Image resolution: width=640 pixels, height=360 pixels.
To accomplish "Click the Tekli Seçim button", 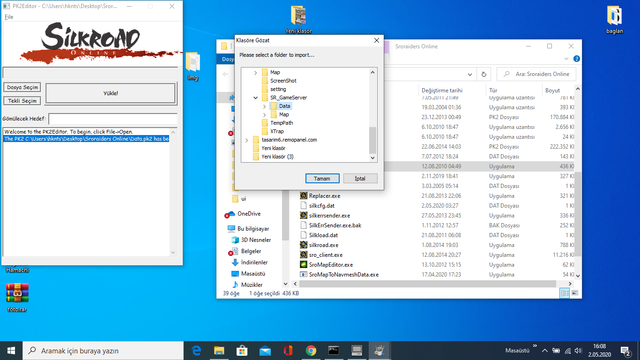I will pyautogui.click(x=22, y=101).
